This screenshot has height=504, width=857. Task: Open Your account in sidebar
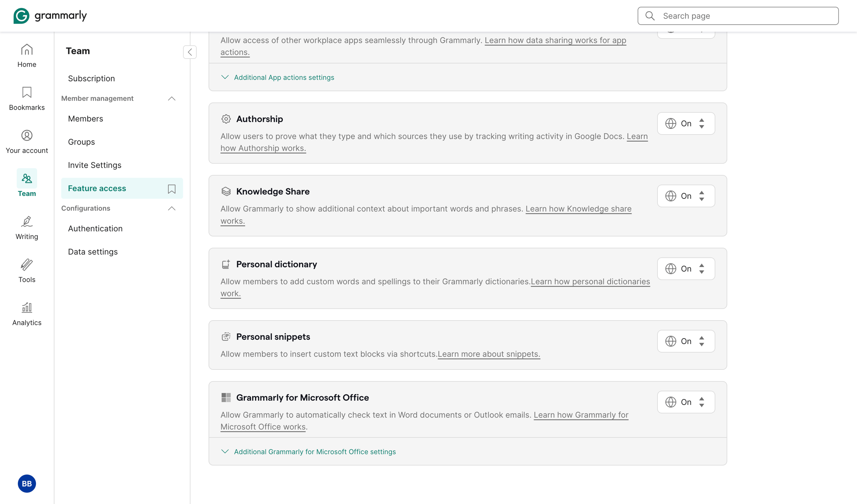[x=27, y=142]
